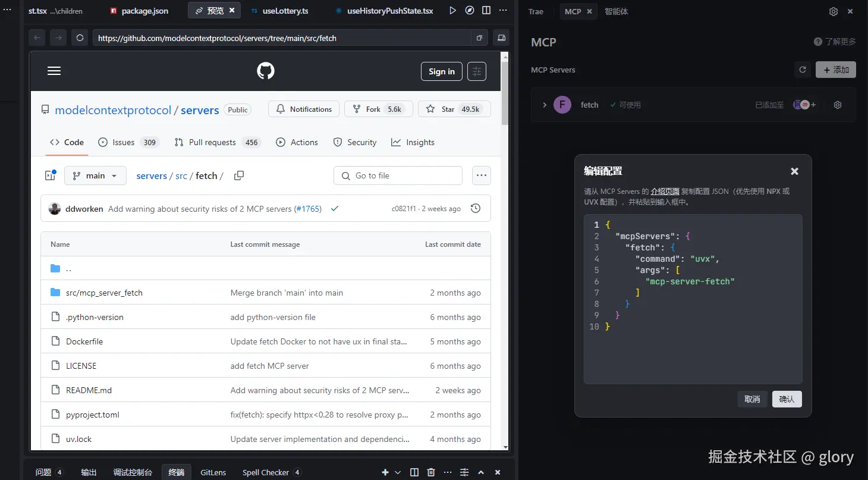Switch to 调试控制台 panel tab

133,472
